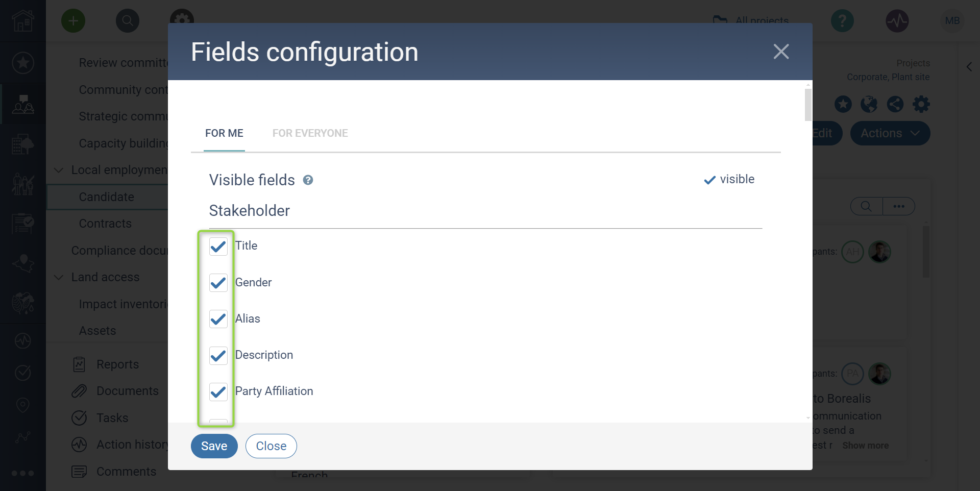Disable the Gender field checkbox
This screenshot has height=491, width=980.
tap(218, 283)
